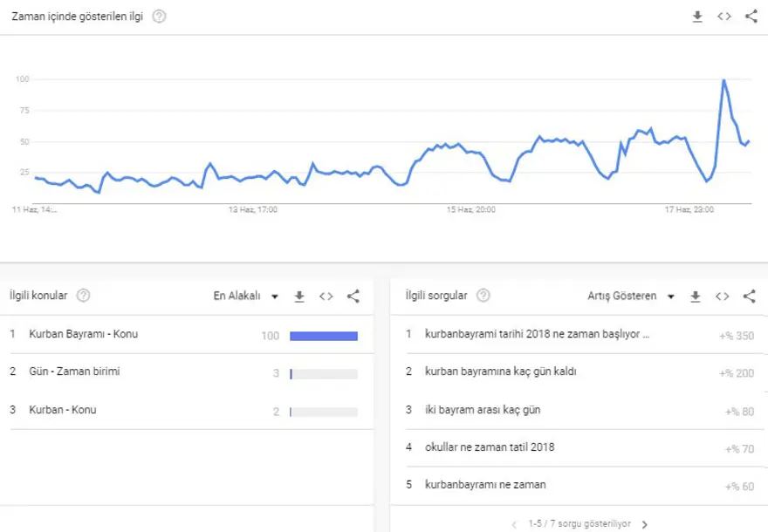
Task: Go to next page of related queries
Action: pos(645,524)
